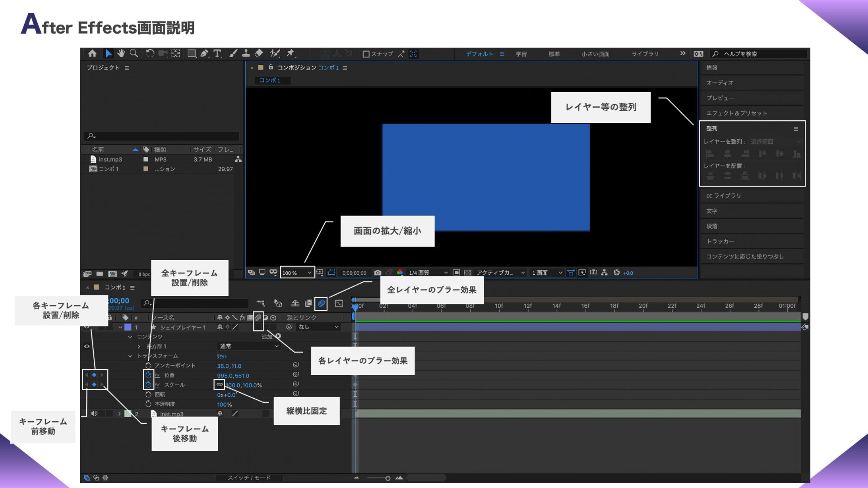Enable the スナップ checkbox
This screenshot has height=488, width=868.
[x=366, y=54]
